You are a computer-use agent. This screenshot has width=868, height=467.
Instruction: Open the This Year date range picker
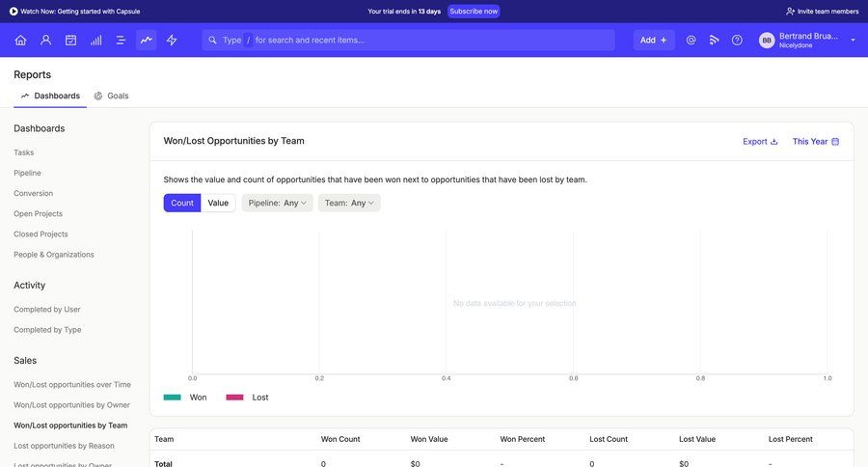(x=815, y=141)
